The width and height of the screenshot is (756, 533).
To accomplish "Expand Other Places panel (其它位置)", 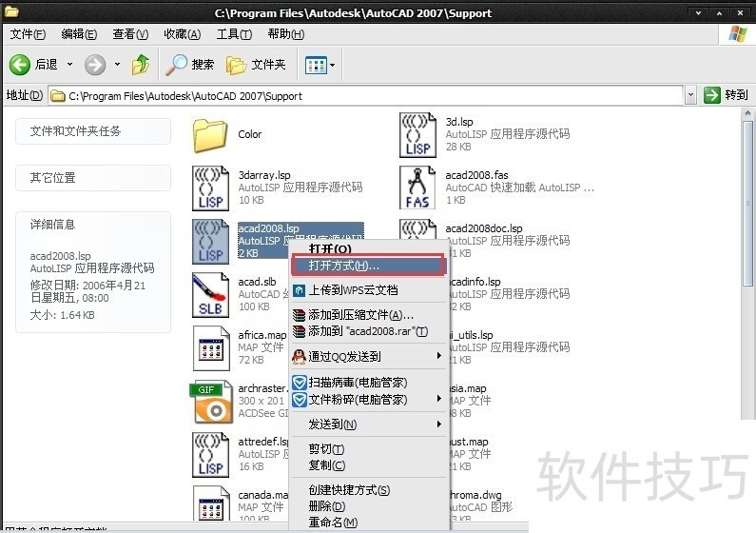I will click(x=93, y=178).
